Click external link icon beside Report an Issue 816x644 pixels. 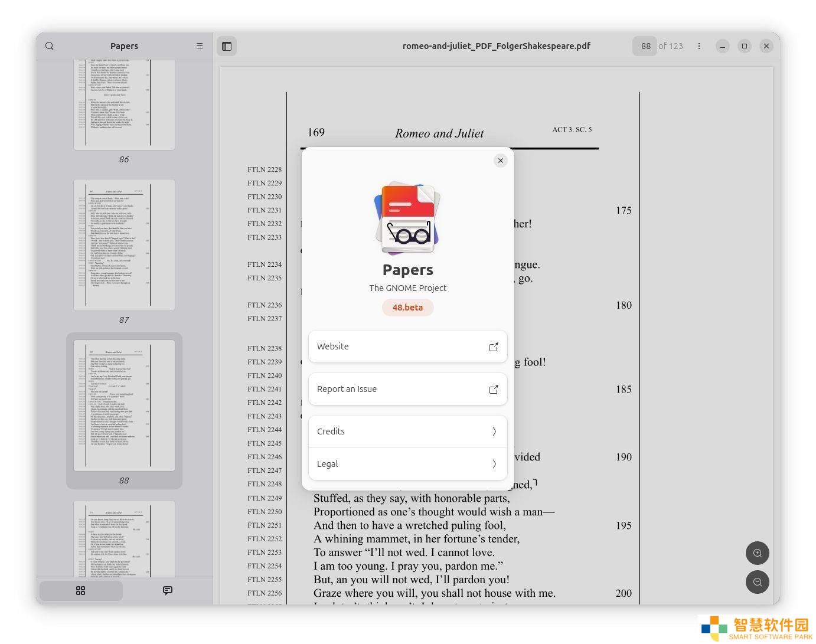[494, 390]
